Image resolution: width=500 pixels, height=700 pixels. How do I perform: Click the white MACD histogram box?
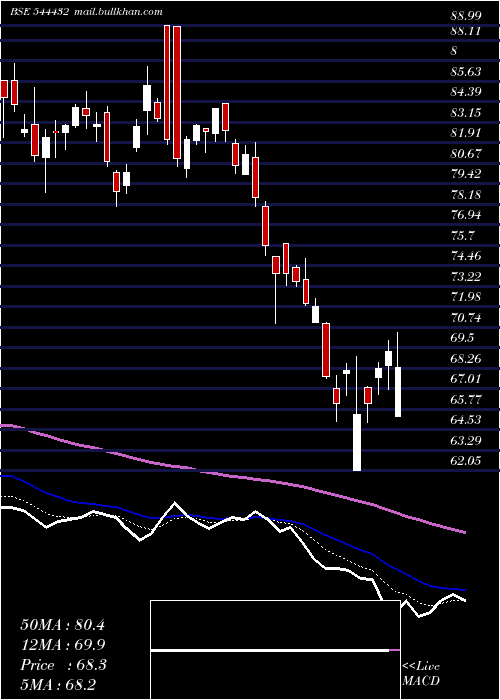click(275, 650)
